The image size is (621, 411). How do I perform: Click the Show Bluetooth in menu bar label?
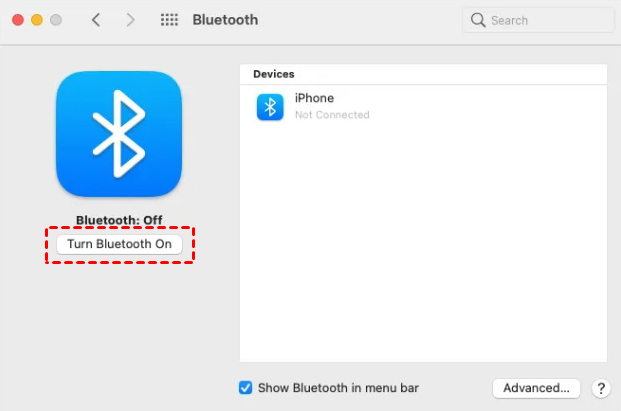338,388
